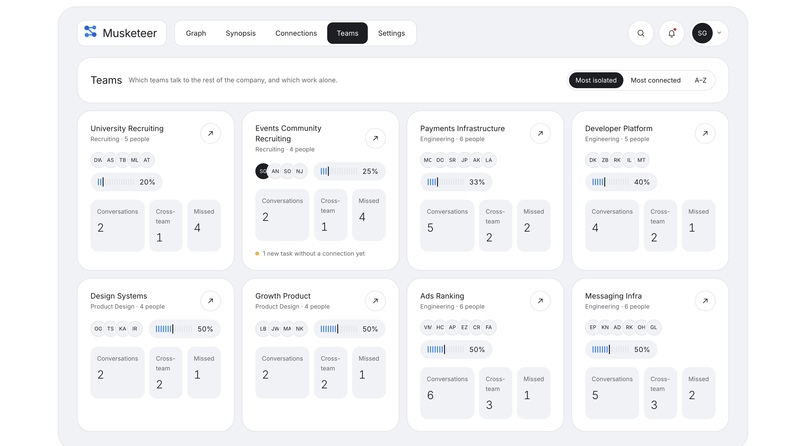The image size is (806, 446).
Task: Select the DK avatar in Developer Platform
Action: (593, 160)
